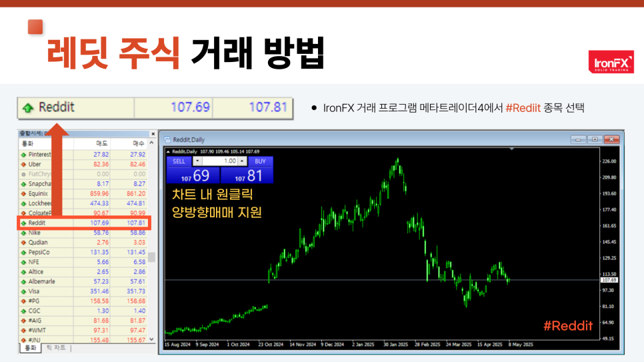Select Altice row arrow icon

(x=23, y=272)
